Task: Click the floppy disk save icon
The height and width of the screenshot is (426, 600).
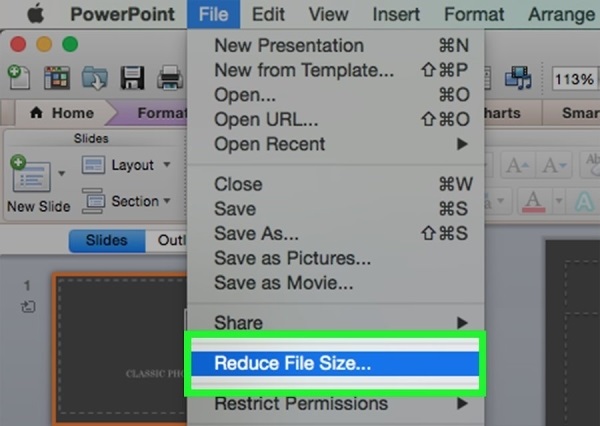Action: coord(133,77)
